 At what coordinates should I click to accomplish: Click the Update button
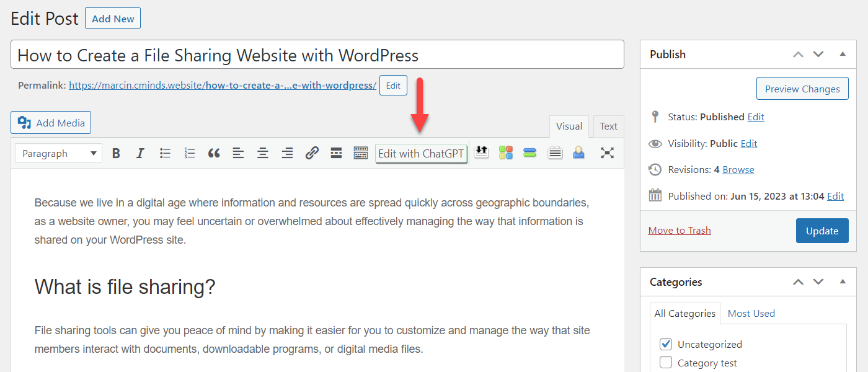pos(822,231)
